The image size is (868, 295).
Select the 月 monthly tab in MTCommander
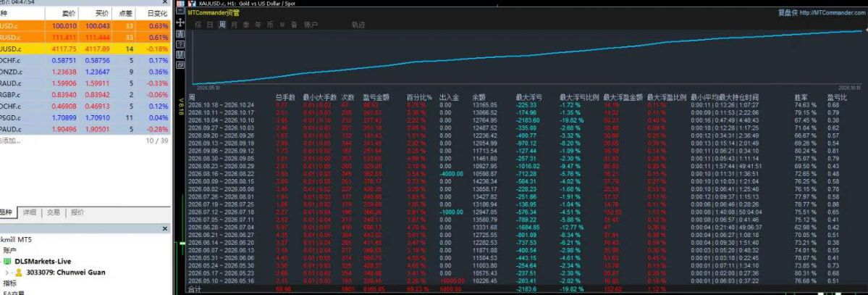pos(234,25)
